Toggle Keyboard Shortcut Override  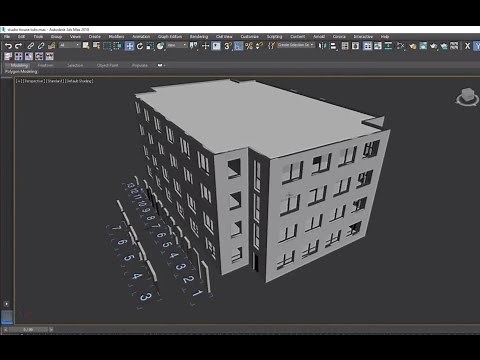click(x=216, y=46)
